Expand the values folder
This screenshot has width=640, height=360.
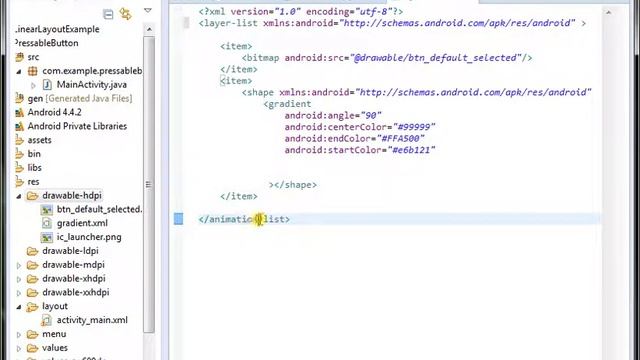pyautogui.click(x=19, y=349)
